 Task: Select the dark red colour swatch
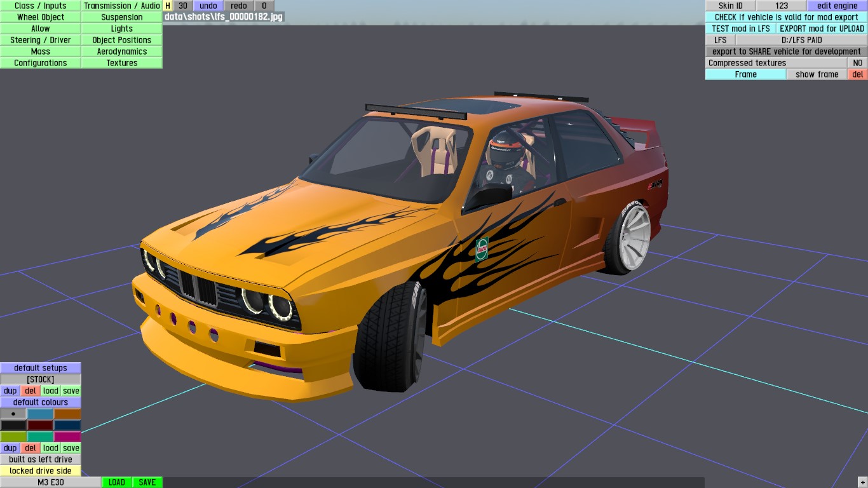coord(41,425)
